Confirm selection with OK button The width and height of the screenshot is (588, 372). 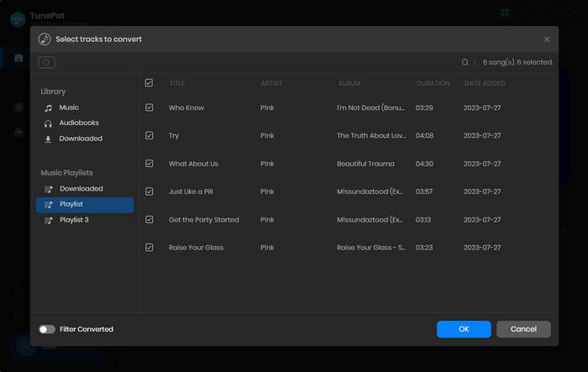(x=464, y=329)
